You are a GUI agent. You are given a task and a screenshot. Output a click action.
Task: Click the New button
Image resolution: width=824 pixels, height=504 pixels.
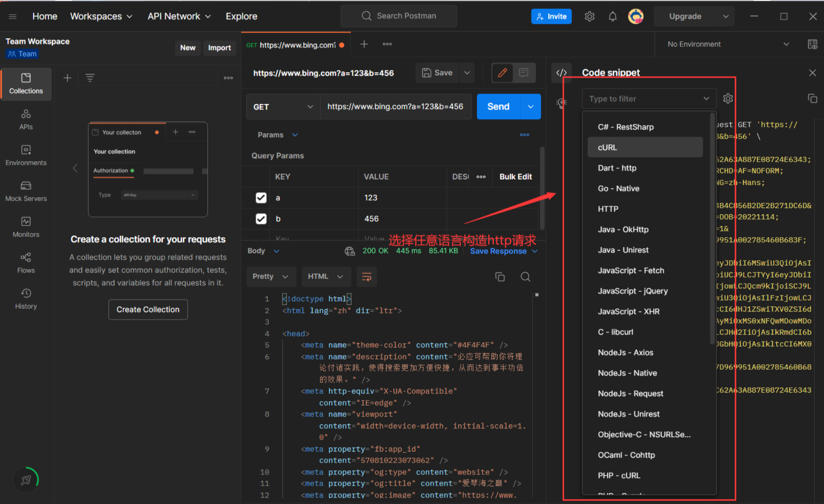[188, 48]
